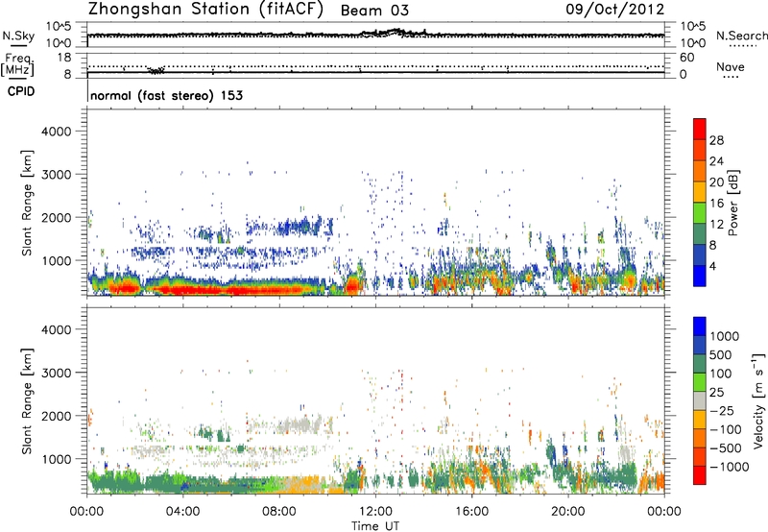
Task: Click the "-1000" tick on the velocity colorbar
Action: (x=730, y=467)
